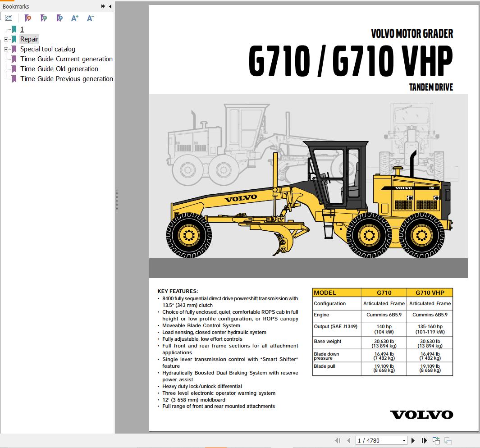Screen dimensions: 480x448
Task: Open Time Guide Previous generation bookmark
Action: 66,79
